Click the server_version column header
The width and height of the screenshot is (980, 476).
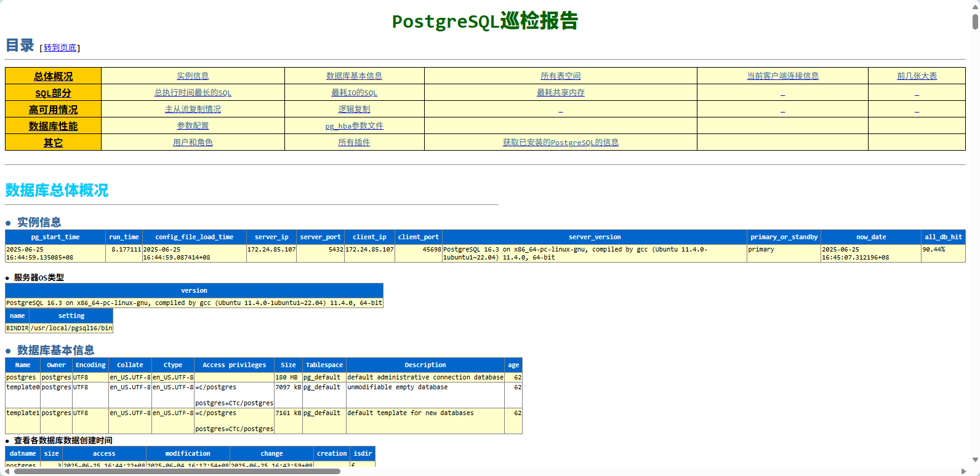[595, 237]
